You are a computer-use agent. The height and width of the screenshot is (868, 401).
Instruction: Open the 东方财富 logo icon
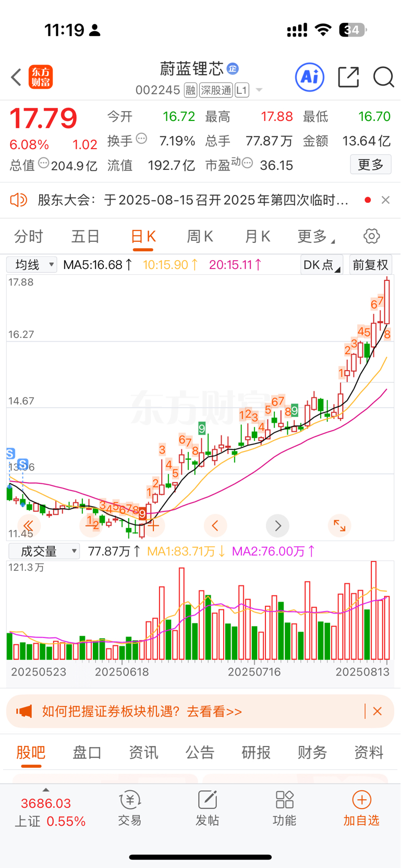tap(41, 77)
